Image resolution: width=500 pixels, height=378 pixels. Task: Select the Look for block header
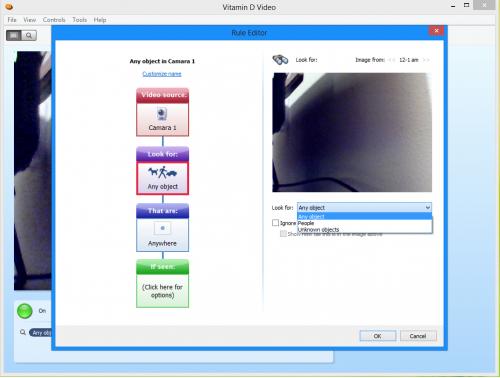pos(162,154)
